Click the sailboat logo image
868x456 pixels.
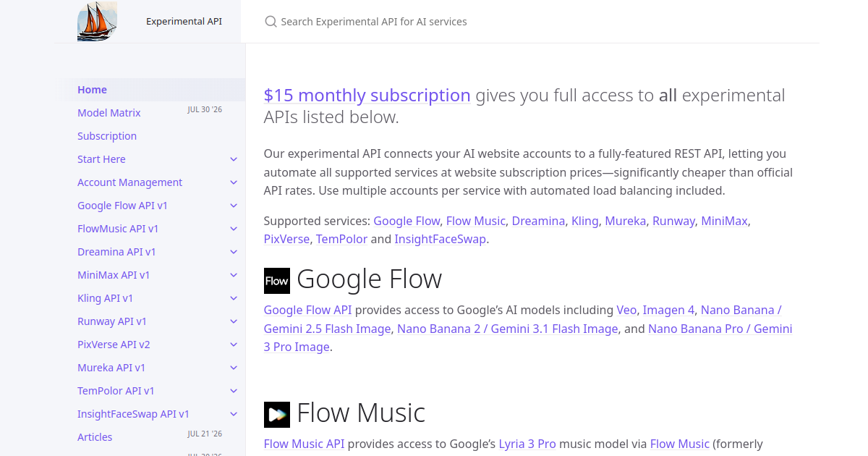[97, 21]
